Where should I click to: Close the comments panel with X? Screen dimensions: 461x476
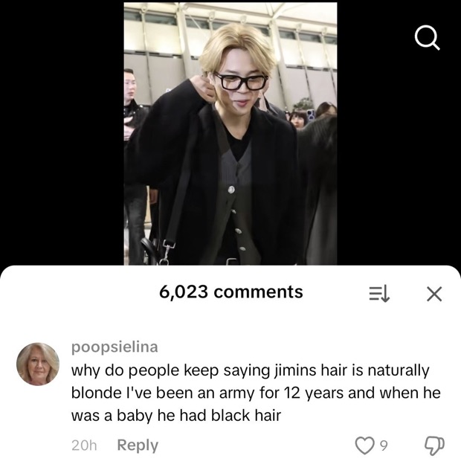coord(434,294)
